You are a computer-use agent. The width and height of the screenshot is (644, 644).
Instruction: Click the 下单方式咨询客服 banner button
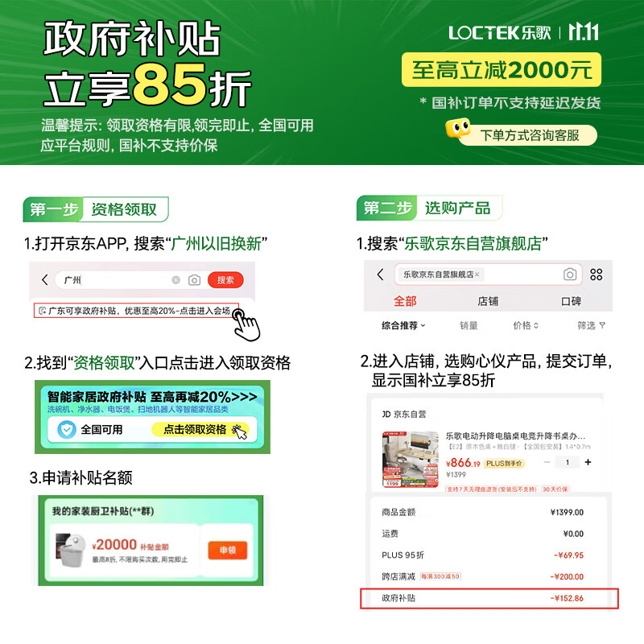[530, 135]
